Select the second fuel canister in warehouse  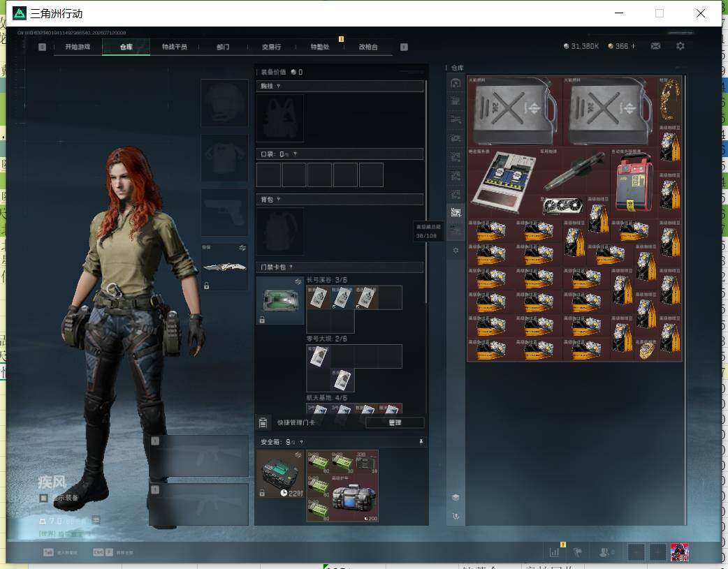[x=610, y=112]
